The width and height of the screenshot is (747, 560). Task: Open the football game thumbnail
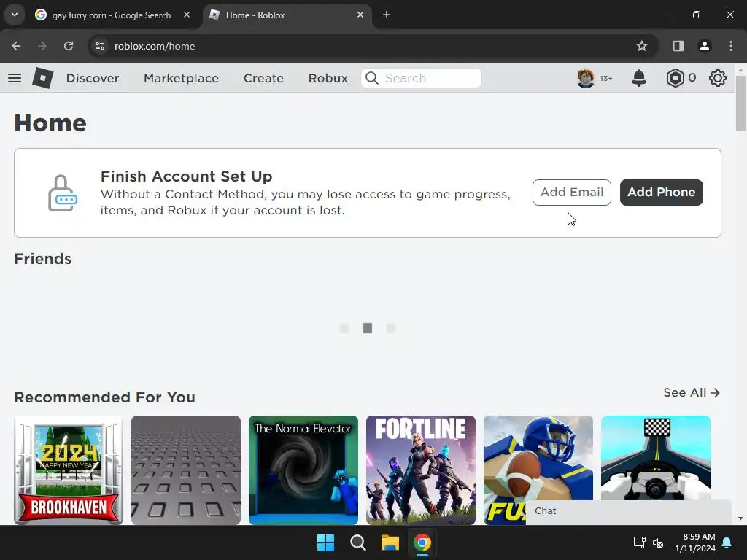(538, 457)
